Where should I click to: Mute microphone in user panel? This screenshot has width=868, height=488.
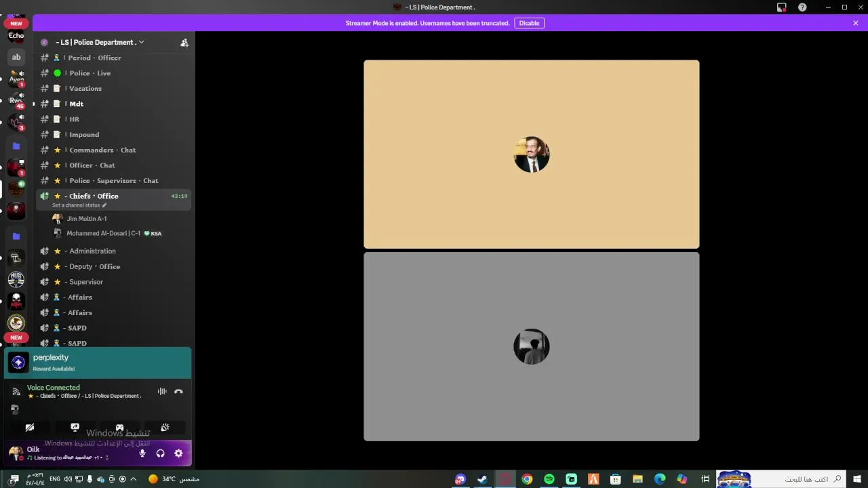point(142,453)
